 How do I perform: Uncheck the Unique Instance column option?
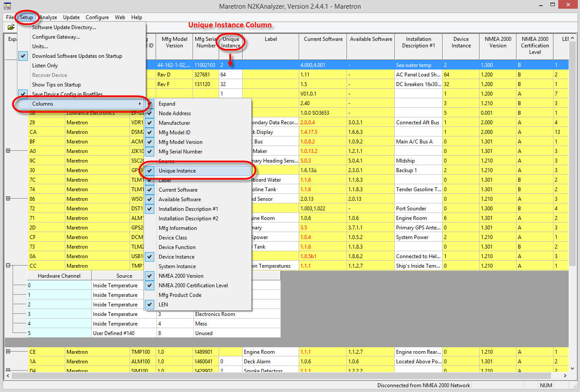pos(177,171)
